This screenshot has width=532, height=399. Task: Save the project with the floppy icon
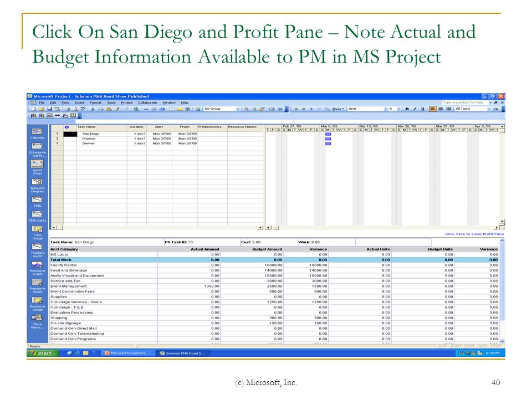pyautogui.click(x=49, y=109)
